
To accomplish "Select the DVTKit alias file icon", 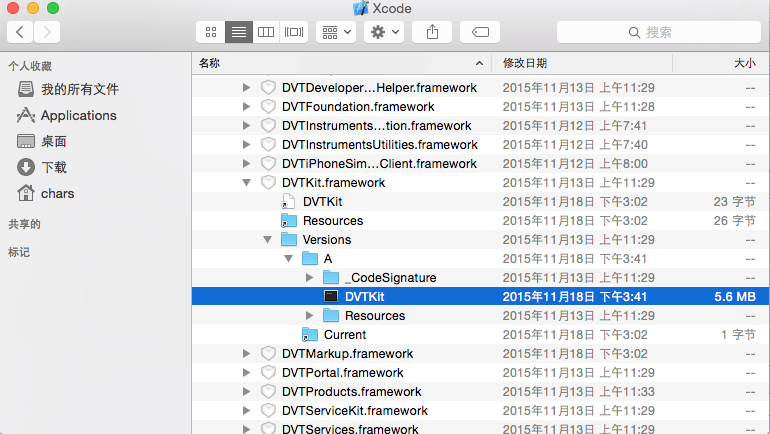I will pyautogui.click(x=289, y=202).
